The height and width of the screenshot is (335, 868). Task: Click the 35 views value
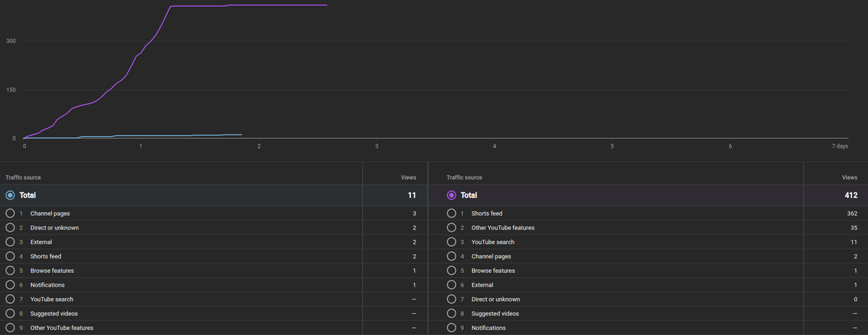point(854,228)
